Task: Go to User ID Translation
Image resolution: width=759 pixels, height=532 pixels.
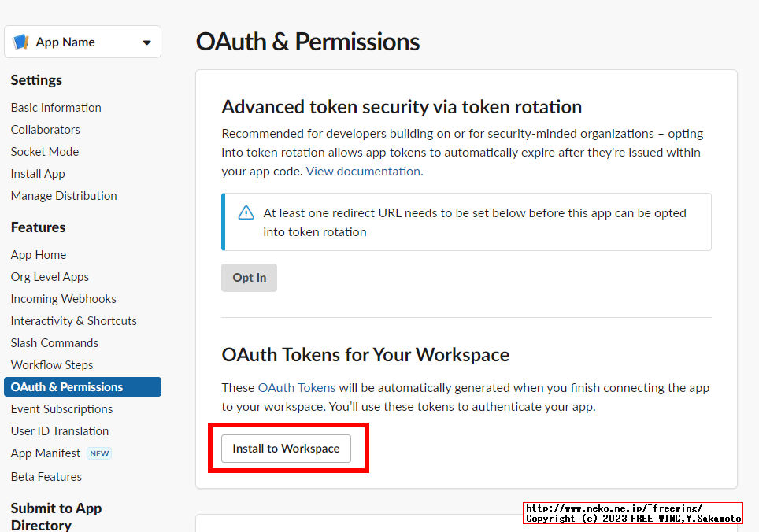Action: click(x=59, y=430)
